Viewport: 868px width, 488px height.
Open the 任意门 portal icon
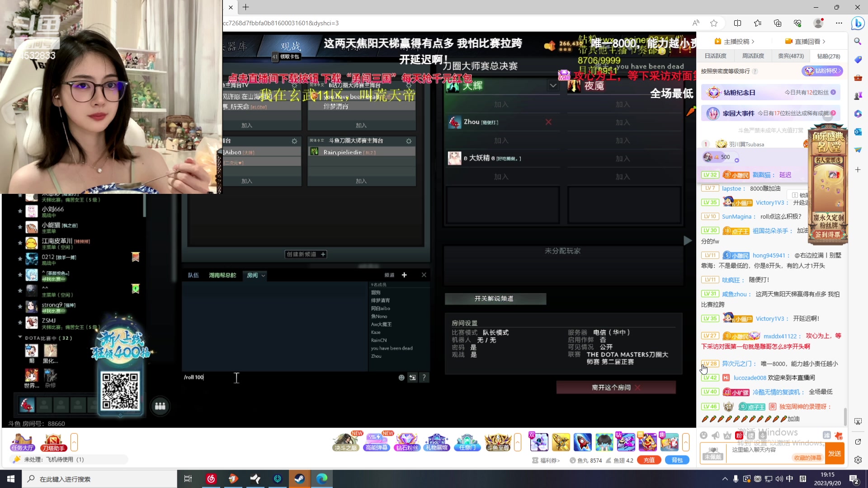pos(467,442)
